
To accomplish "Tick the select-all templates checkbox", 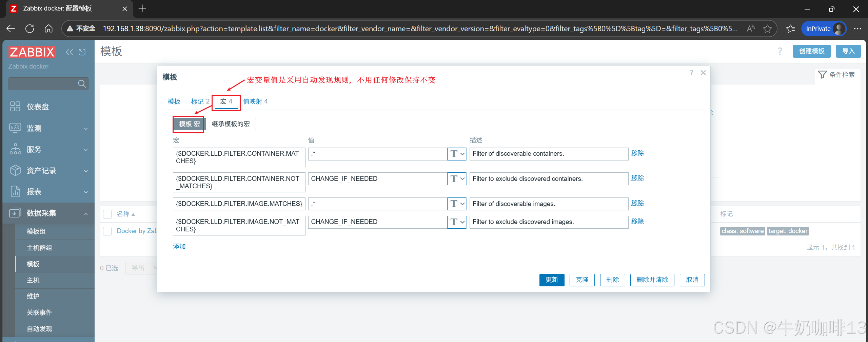I will (x=107, y=214).
